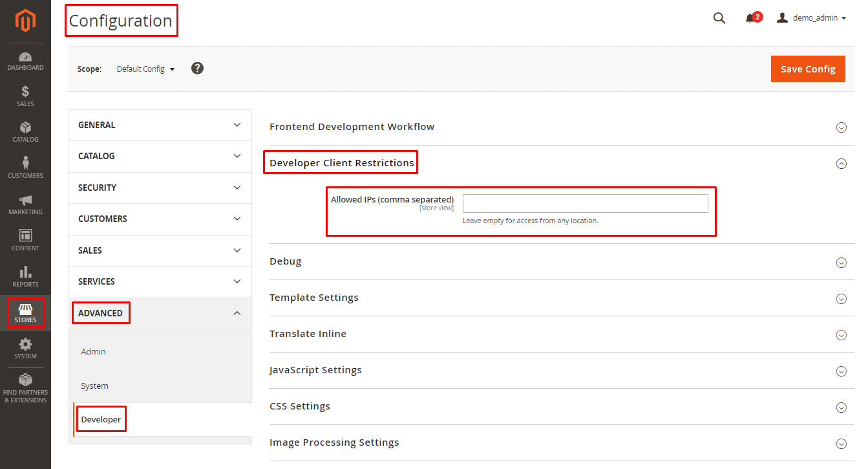Click the Magento logo icon
Image resolution: width=868 pixels, height=469 pixels.
[x=25, y=21]
